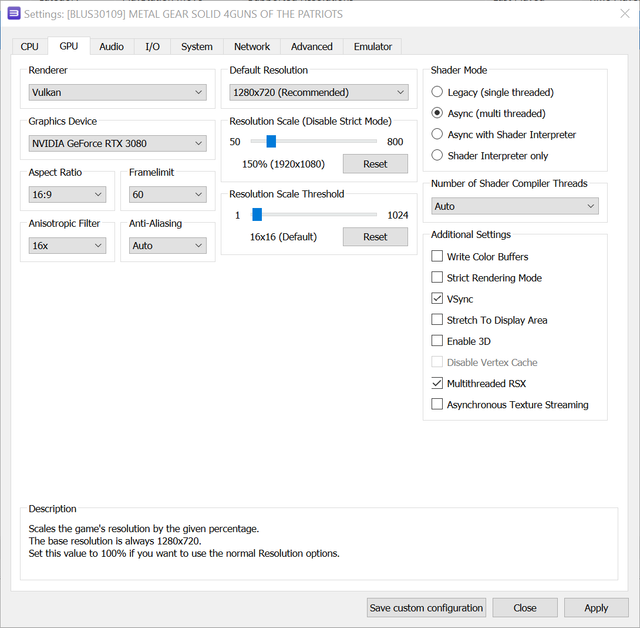Open the Renderer dropdown showing Vulkan
Image resolution: width=640 pixels, height=628 pixels.
[118, 92]
